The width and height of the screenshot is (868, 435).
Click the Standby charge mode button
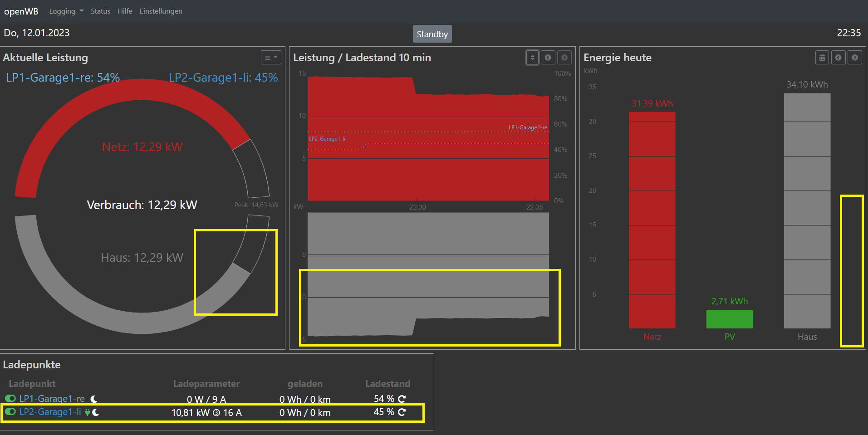[432, 34]
